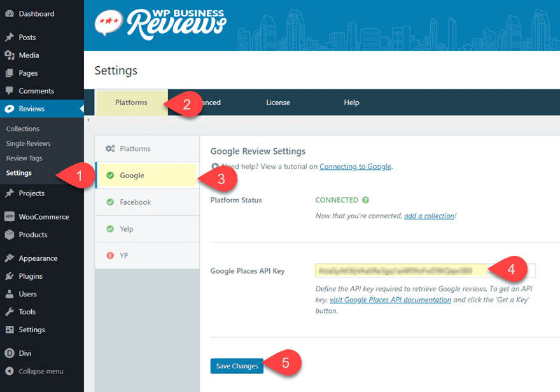Select Facebook platform settings
The width and height of the screenshot is (560, 392).
(147, 202)
